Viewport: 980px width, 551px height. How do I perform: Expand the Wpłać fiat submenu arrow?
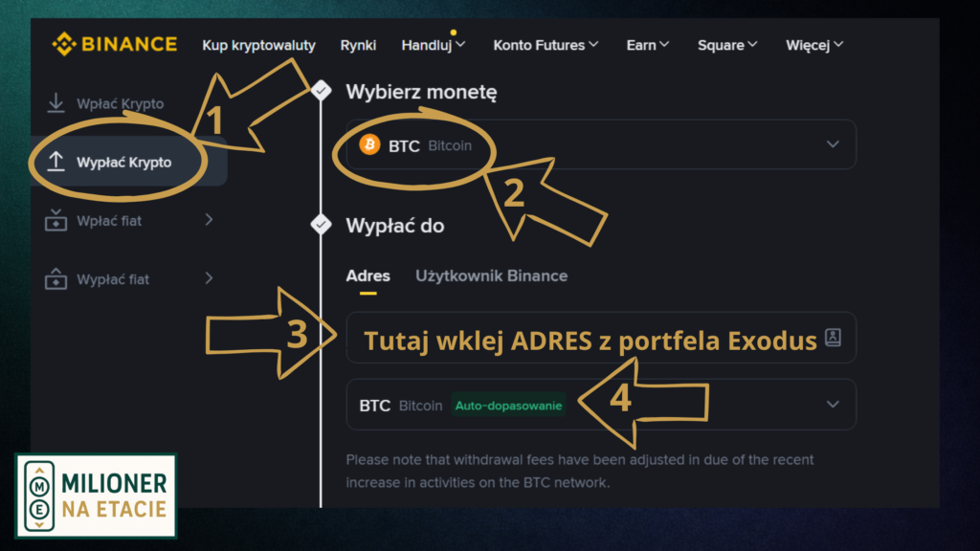pyautogui.click(x=209, y=221)
